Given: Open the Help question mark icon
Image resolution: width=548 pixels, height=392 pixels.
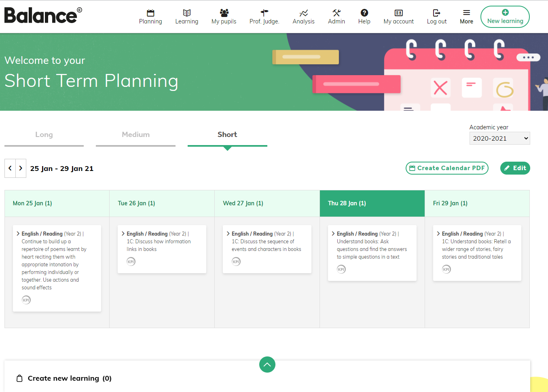Looking at the screenshot, I should click(x=364, y=13).
